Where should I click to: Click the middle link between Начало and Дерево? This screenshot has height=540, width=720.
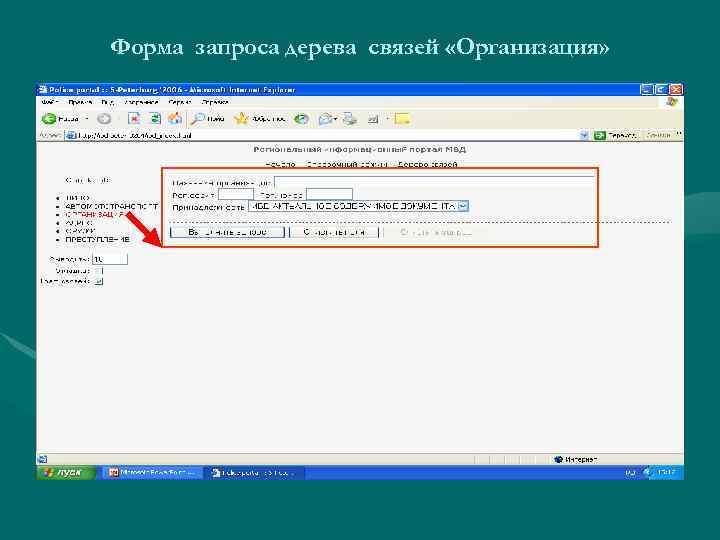(347, 164)
